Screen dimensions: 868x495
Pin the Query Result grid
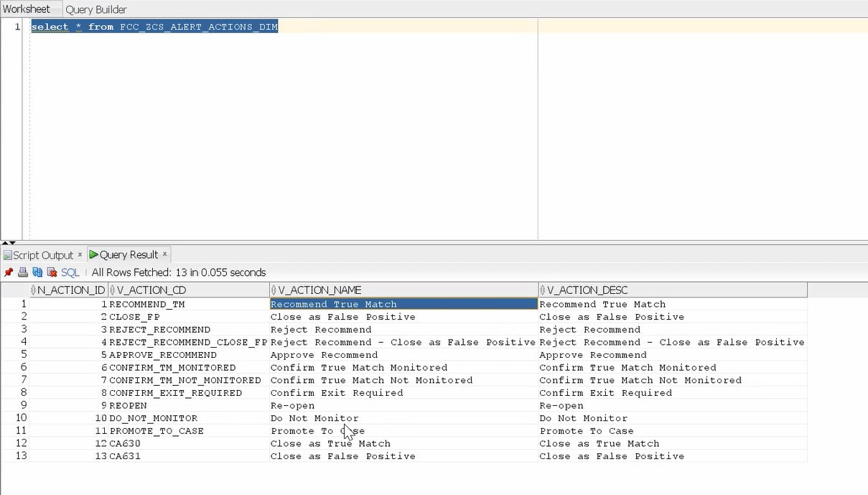8,272
